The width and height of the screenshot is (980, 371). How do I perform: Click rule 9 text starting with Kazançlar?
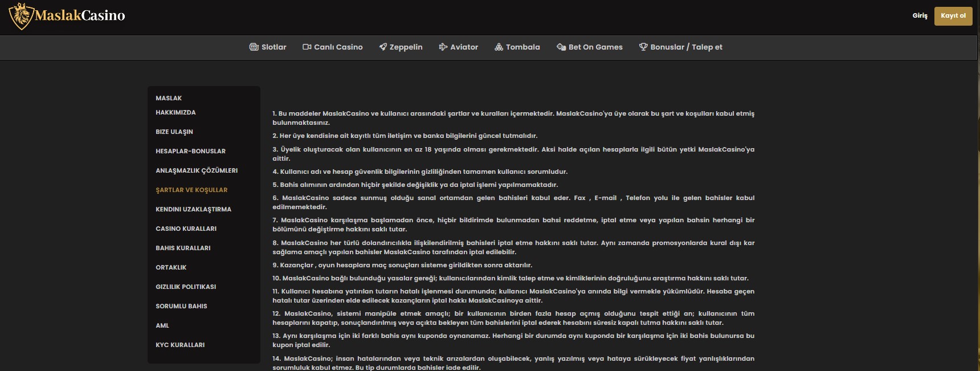(402, 265)
